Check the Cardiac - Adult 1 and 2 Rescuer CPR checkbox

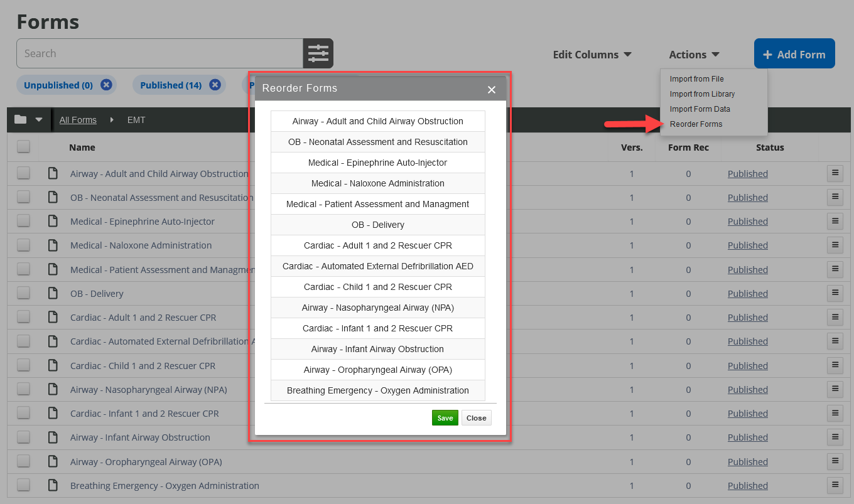tap(23, 317)
